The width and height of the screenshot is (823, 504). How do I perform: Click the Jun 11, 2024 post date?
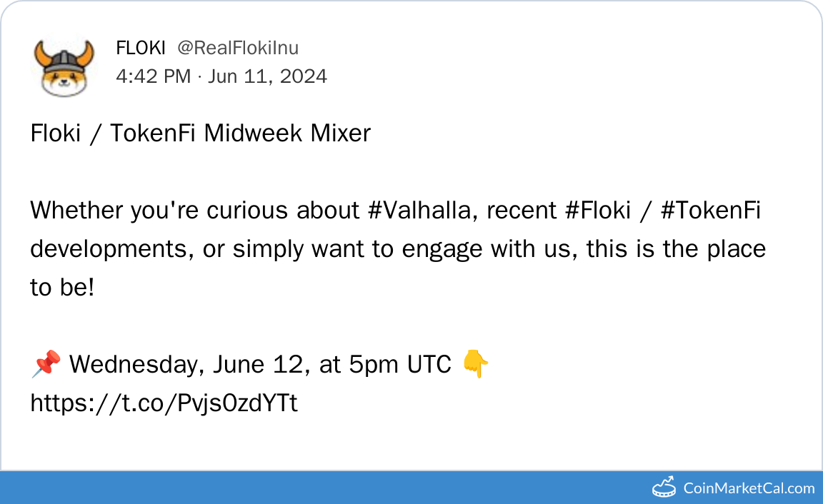pos(267,76)
